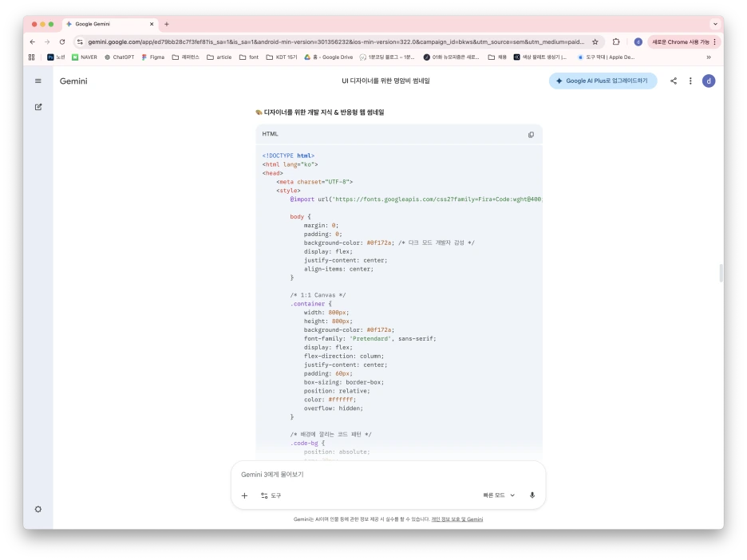Select the Google Gemini tab
The height and width of the screenshot is (560, 747).
coord(109,24)
